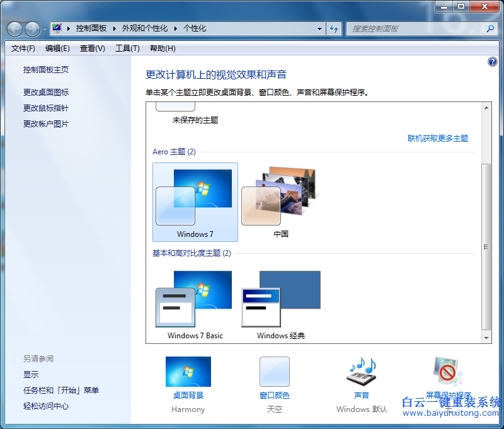The image size is (504, 429).
Task: Click the theme list scrollbar down arrow
Action: (x=485, y=338)
